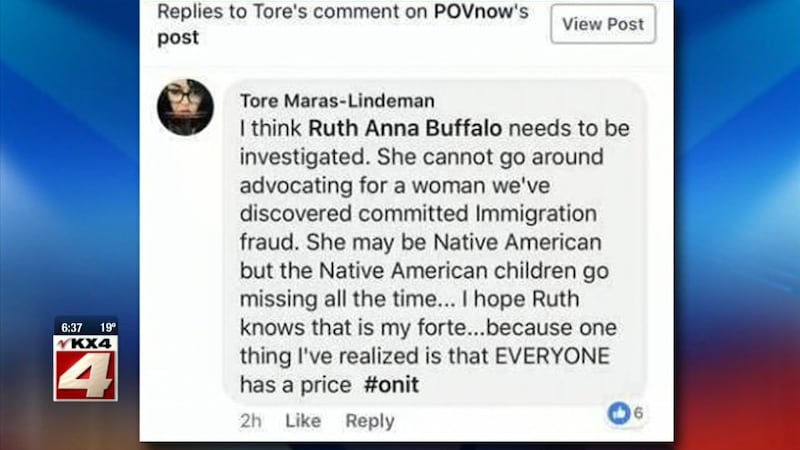Open Tore Maras-Lindeman's profile picture

pyautogui.click(x=185, y=107)
